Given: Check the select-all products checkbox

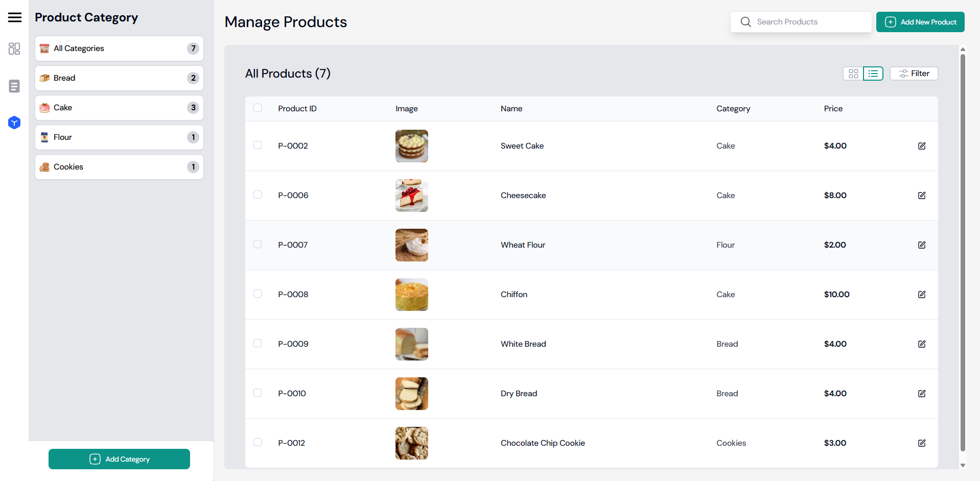Looking at the screenshot, I should click(x=258, y=108).
